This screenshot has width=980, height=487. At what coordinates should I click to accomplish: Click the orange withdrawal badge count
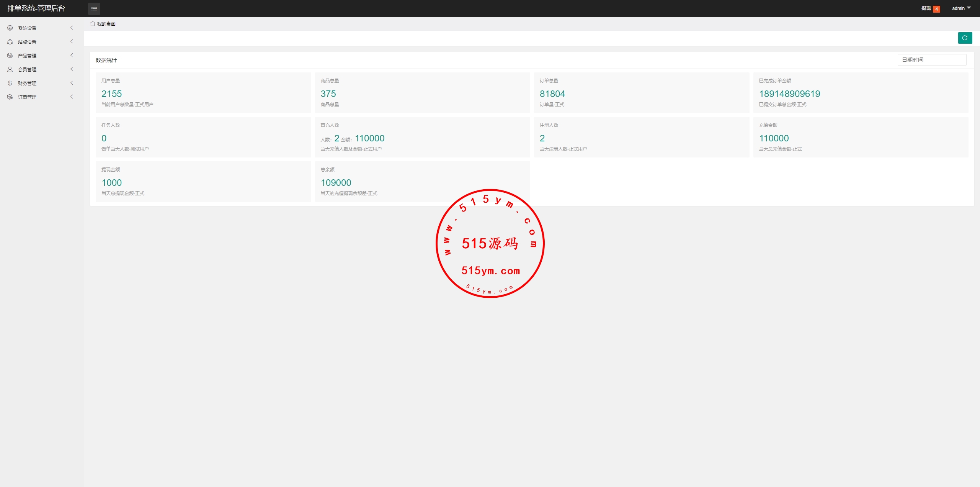(936, 9)
